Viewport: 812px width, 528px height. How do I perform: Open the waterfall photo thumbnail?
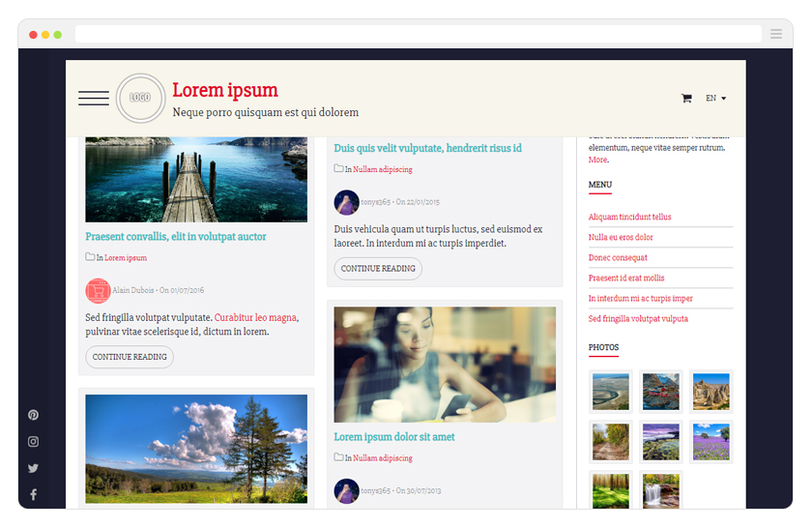pos(661,490)
